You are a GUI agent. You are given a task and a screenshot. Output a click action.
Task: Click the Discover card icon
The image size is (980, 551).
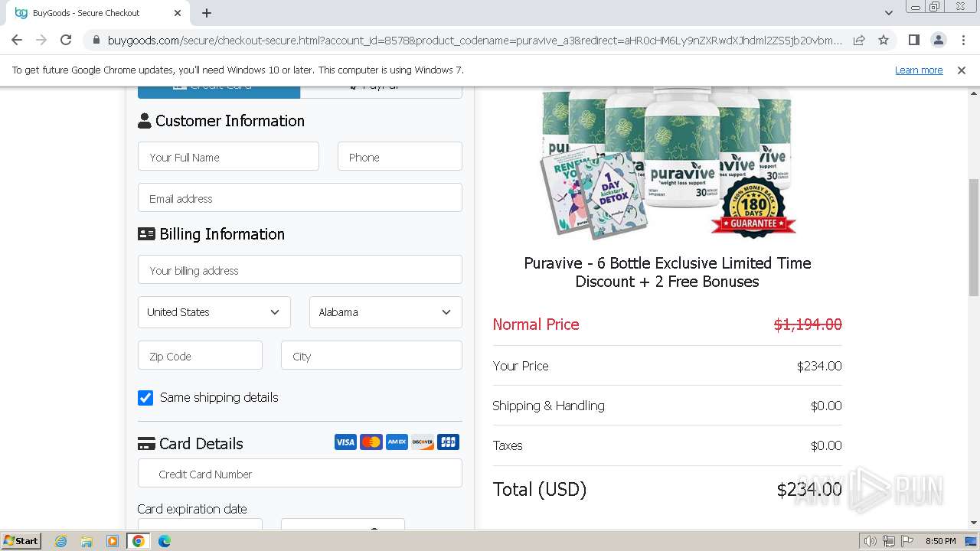pos(423,442)
